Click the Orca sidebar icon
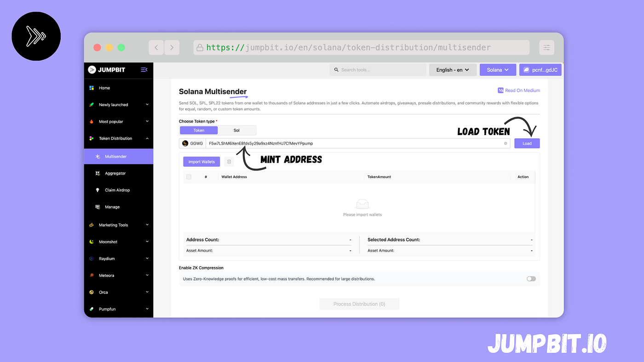Viewport: 644px width, 362px height. tap(92, 292)
